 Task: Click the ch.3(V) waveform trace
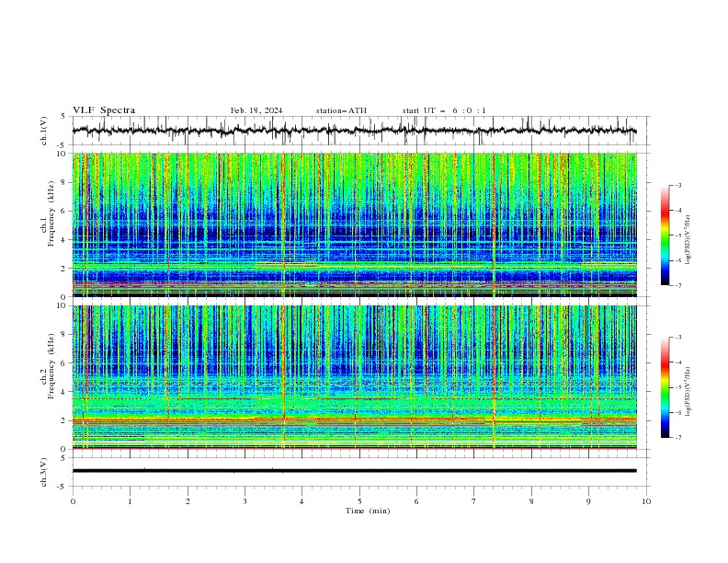pyautogui.click(x=354, y=471)
